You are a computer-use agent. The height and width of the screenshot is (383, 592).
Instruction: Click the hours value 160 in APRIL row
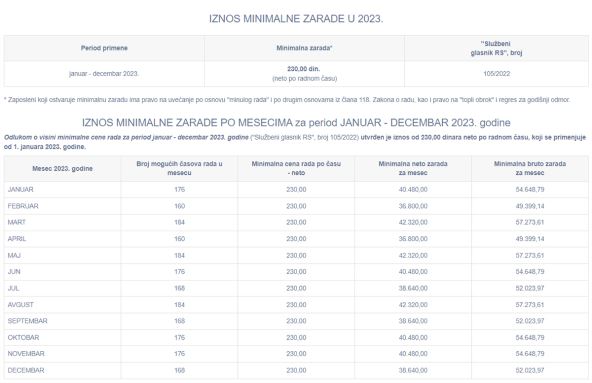point(179,239)
